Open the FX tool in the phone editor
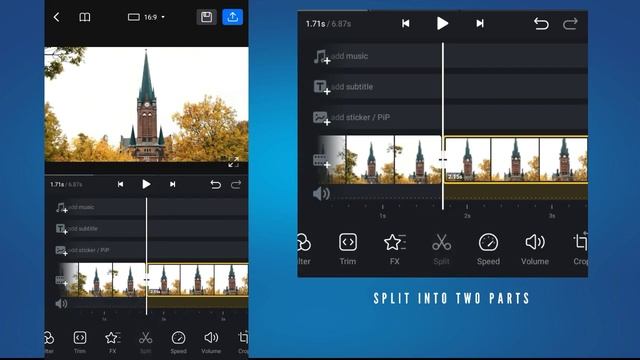The image size is (640, 360). [x=112, y=342]
